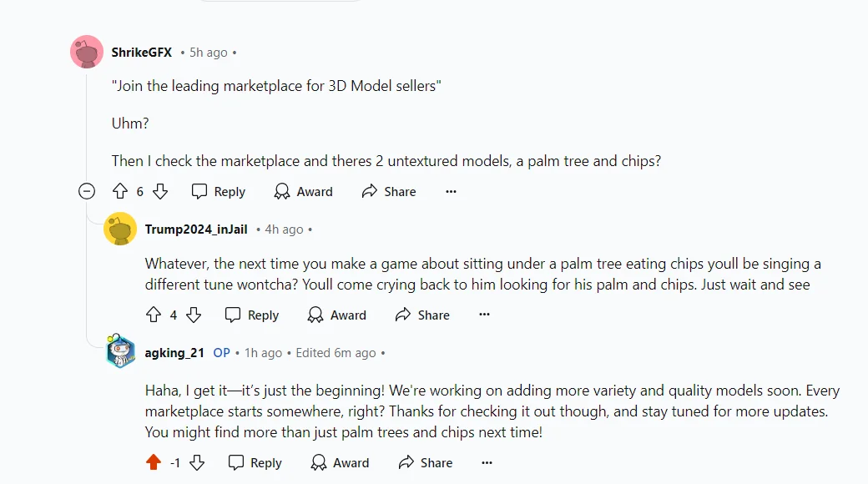The height and width of the screenshot is (484, 868).
Task: Share ShrikeGFX's comment
Action: (x=389, y=191)
